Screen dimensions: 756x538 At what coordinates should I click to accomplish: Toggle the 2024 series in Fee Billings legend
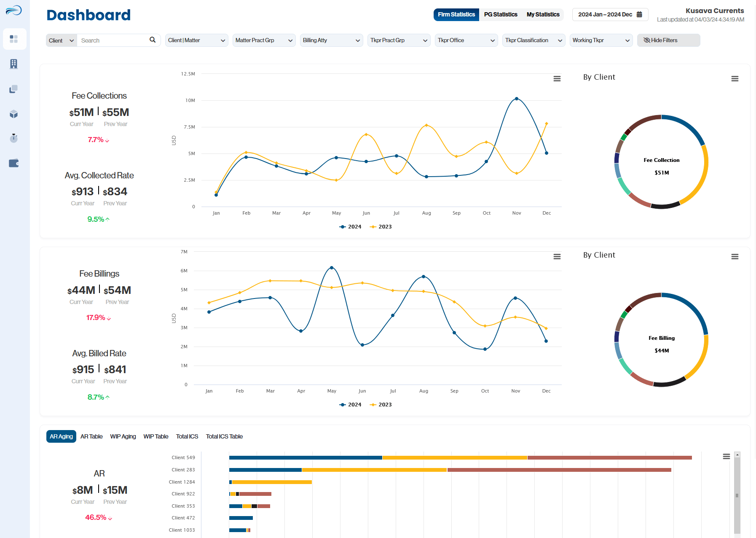coord(350,405)
